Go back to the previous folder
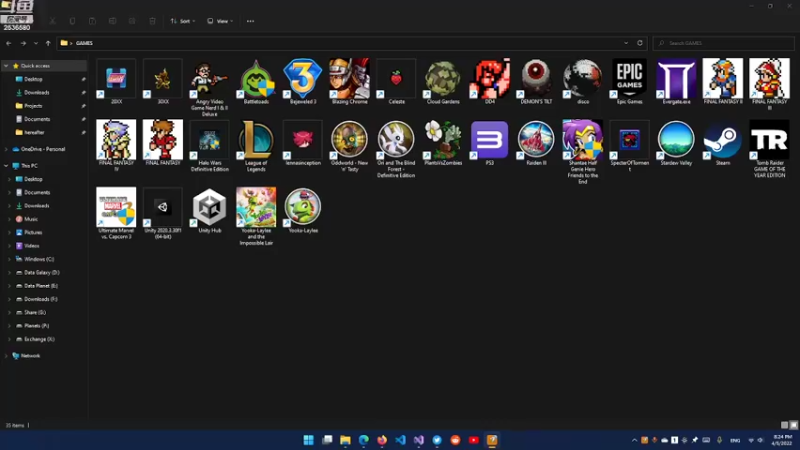Image resolution: width=800 pixels, height=450 pixels. click(9, 43)
